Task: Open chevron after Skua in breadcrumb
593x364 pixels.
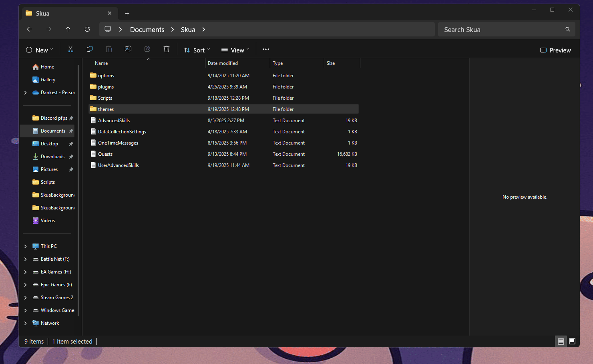Action: 204,29
